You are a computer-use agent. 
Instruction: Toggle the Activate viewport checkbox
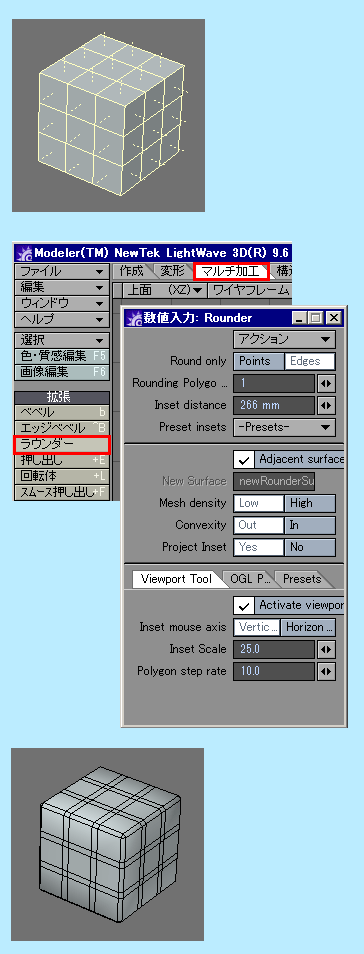pos(243,605)
